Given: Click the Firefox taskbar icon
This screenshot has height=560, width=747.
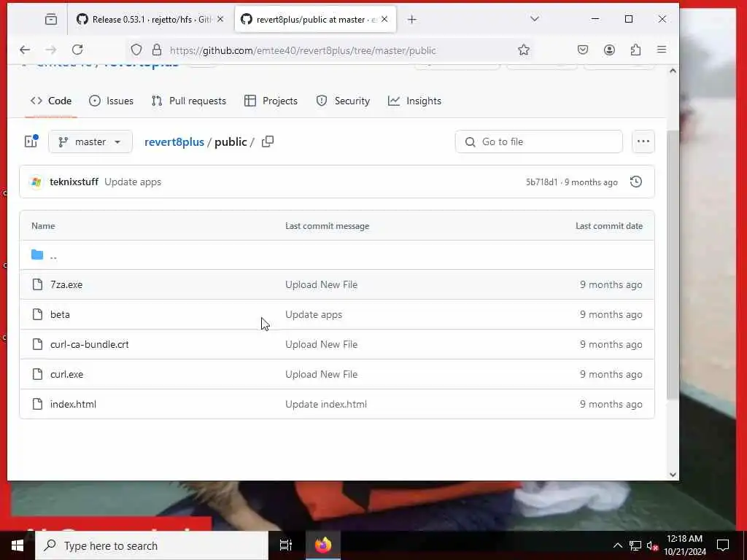Looking at the screenshot, I should [x=323, y=545].
